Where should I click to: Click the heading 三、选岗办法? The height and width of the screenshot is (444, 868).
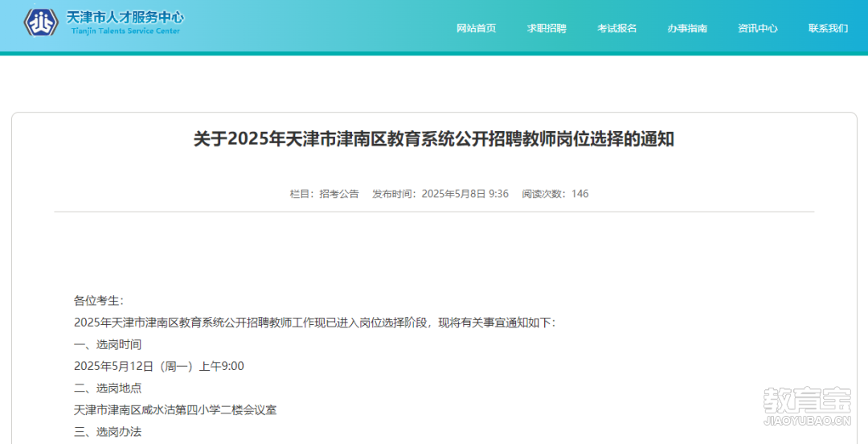(108, 431)
